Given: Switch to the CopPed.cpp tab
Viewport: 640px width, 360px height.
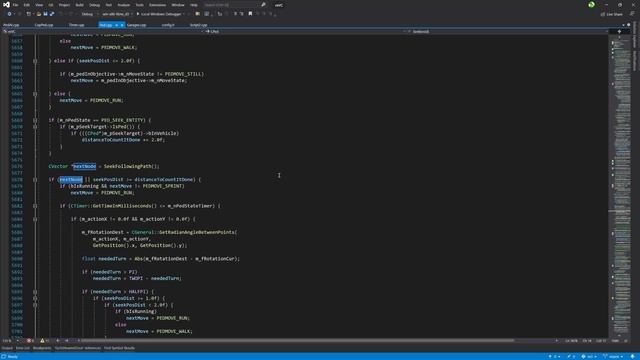Looking at the screenshot, I should coord(44,25).
